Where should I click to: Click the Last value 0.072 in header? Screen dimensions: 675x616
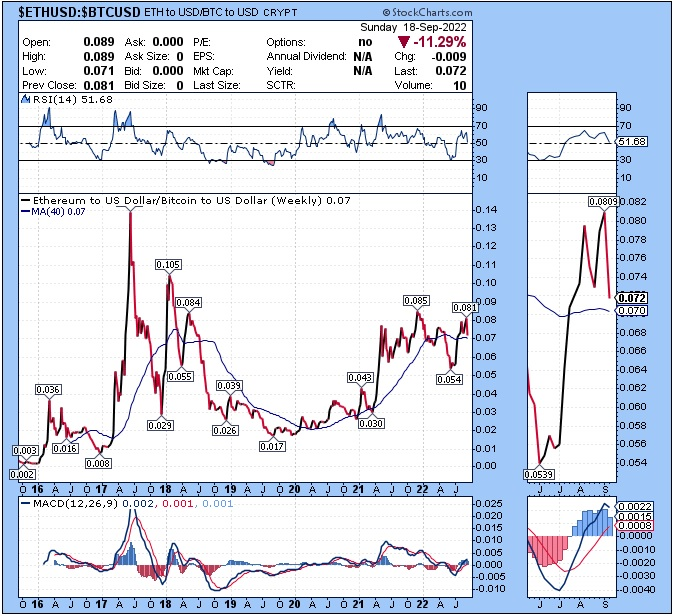[x=451, y=71]
